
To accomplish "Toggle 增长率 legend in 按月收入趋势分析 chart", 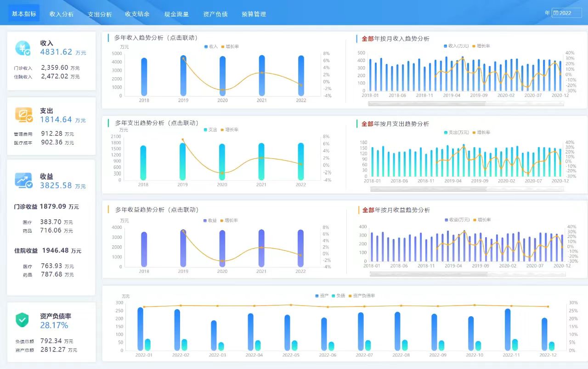I will coord(481,46).
